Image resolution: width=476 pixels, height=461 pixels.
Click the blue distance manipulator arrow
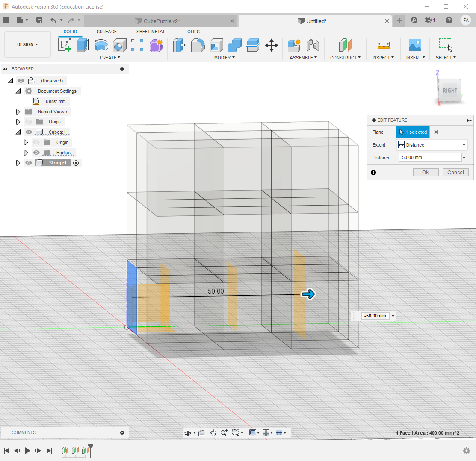[309, 294]
